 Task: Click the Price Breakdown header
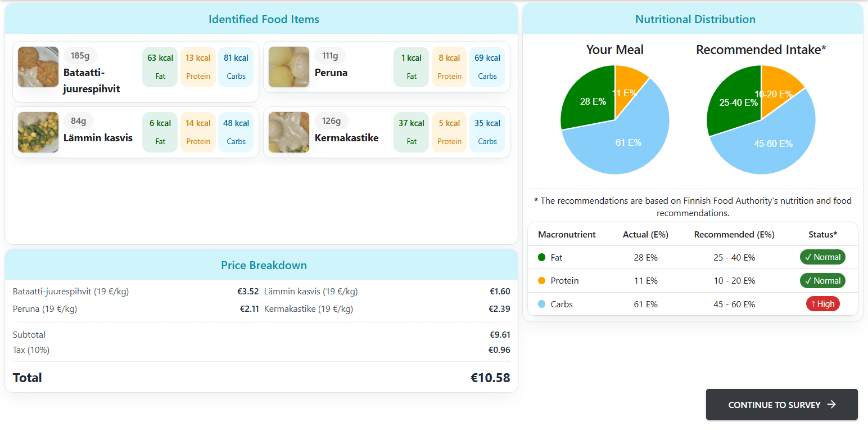264,265
